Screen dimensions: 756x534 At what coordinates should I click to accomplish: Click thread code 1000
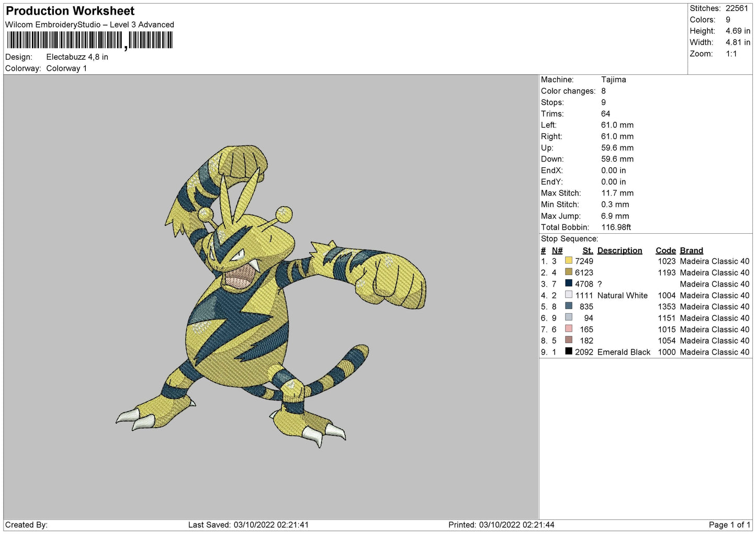point(667,353)
